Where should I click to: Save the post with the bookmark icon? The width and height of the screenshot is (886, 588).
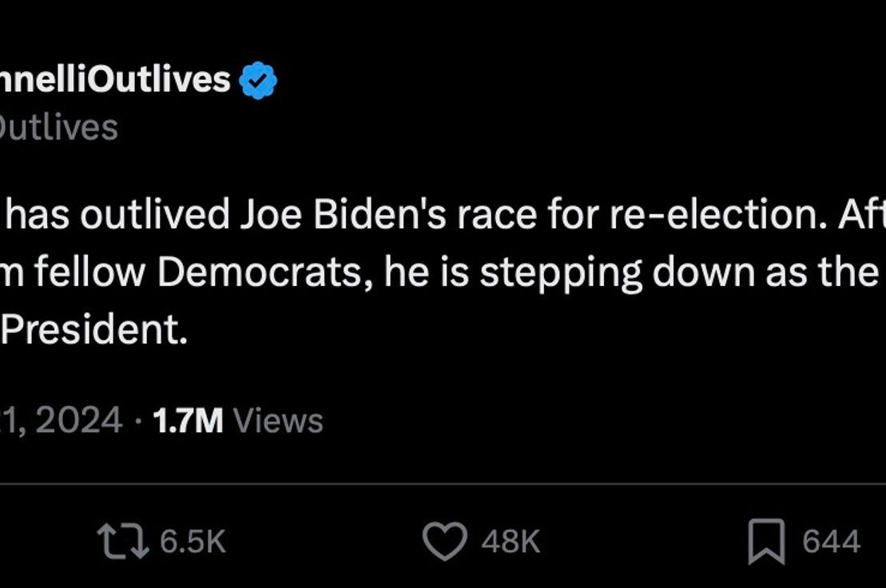point(766,542)
